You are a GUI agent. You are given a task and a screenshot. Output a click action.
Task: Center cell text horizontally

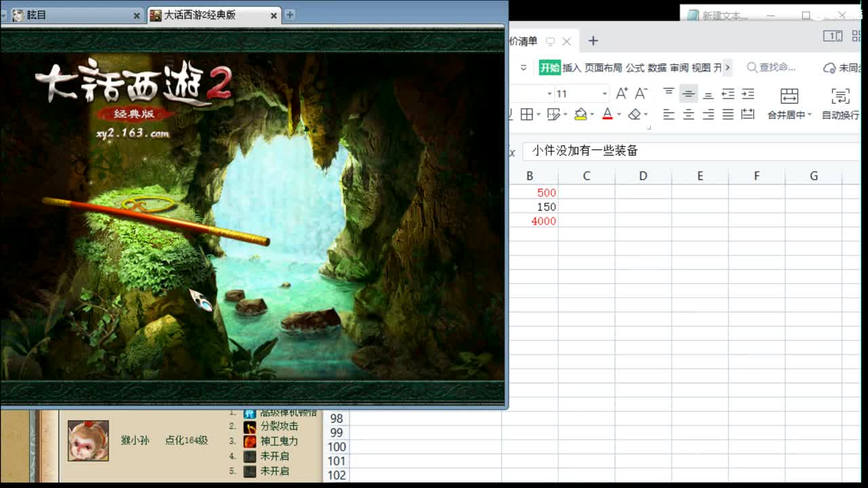(x=688, y=115)
